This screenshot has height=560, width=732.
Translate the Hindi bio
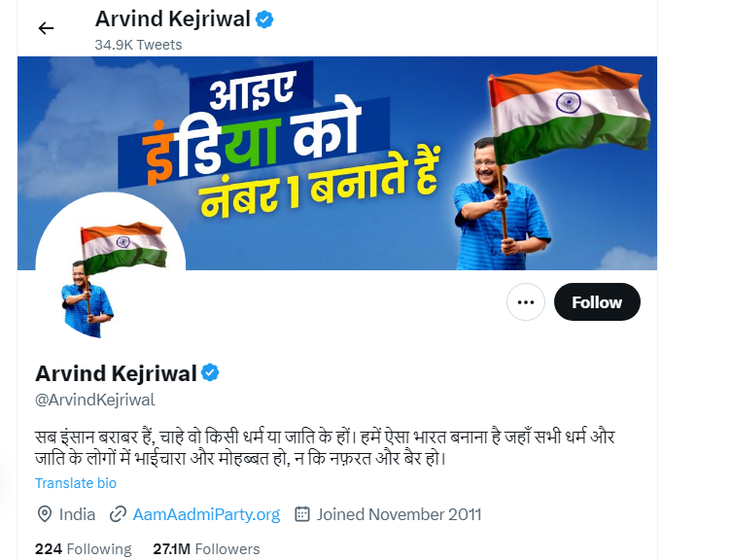[x=76, y=483]
